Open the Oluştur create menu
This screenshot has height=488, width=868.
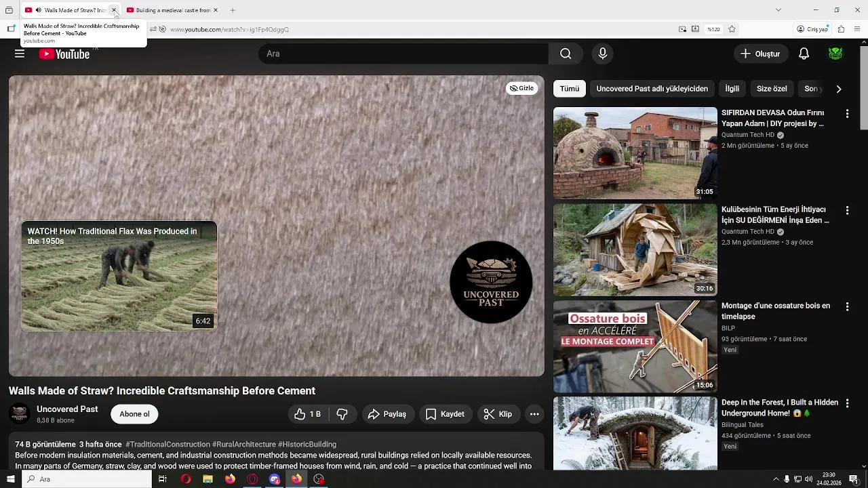[x=761, y=54]
